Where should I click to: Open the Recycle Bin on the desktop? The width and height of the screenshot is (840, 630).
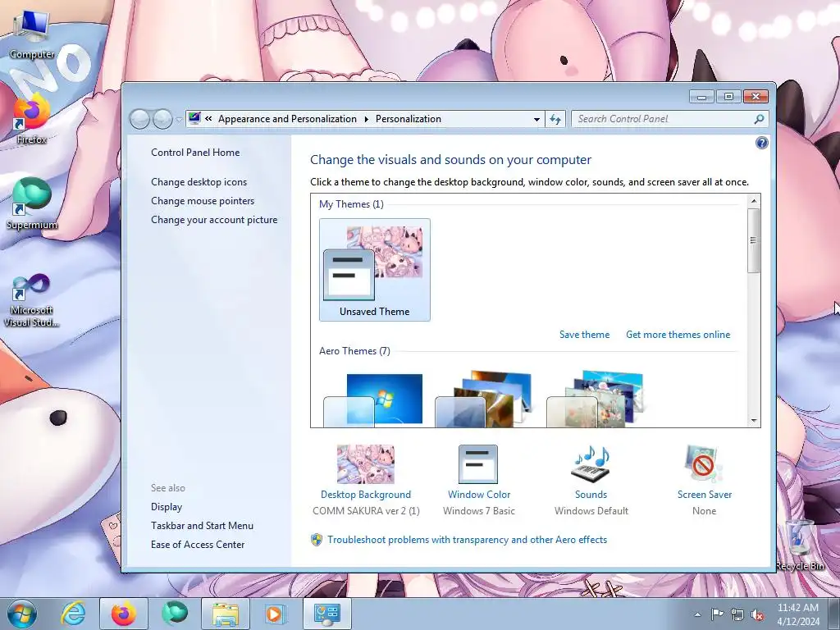799,546
